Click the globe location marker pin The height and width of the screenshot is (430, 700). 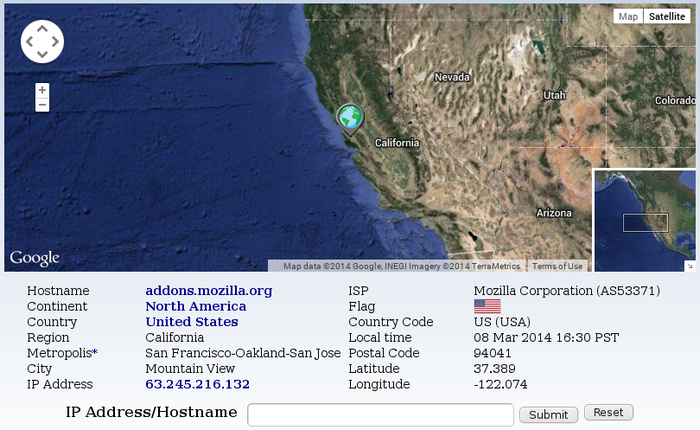click(350, 119)
